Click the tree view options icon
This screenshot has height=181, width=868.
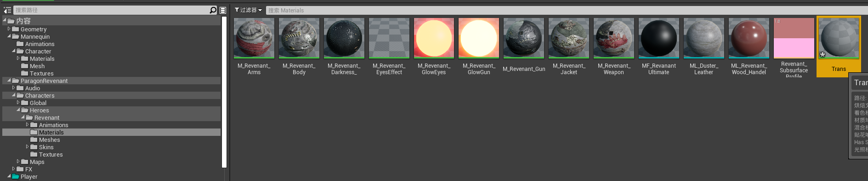(x=223, y=10)
